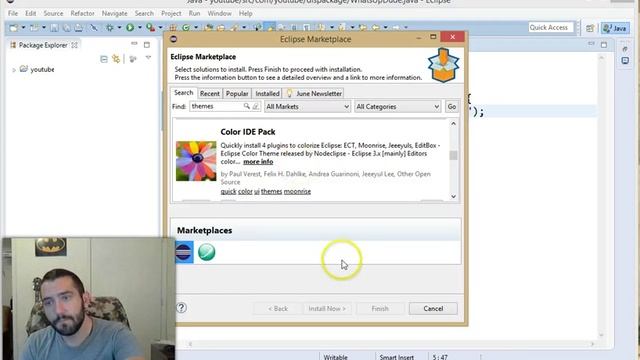Click the Install Now button
The image size is (640, 360).
327,309
